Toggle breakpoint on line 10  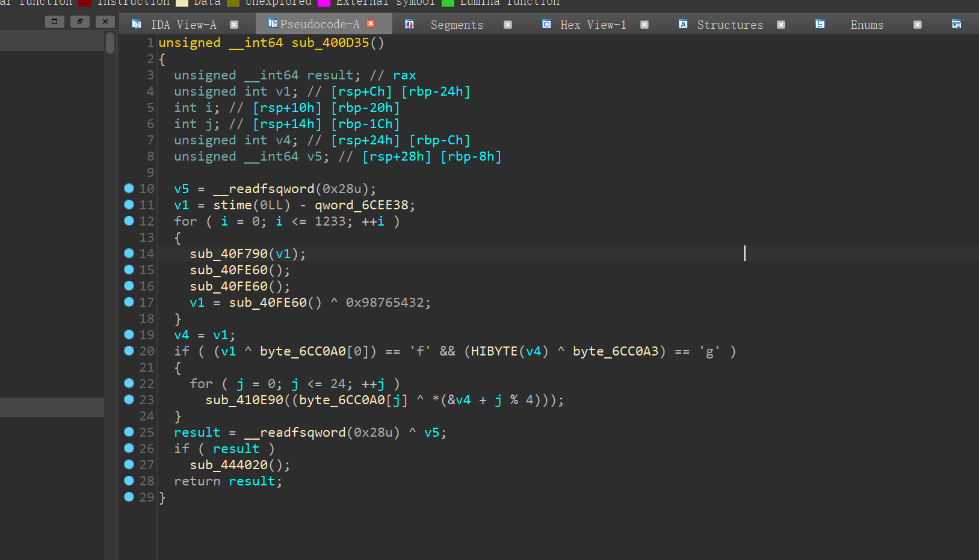tap(129, 188)
